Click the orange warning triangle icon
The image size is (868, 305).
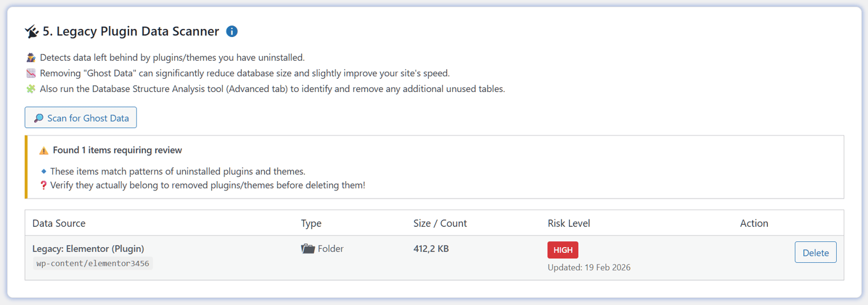tap(44, 150)
